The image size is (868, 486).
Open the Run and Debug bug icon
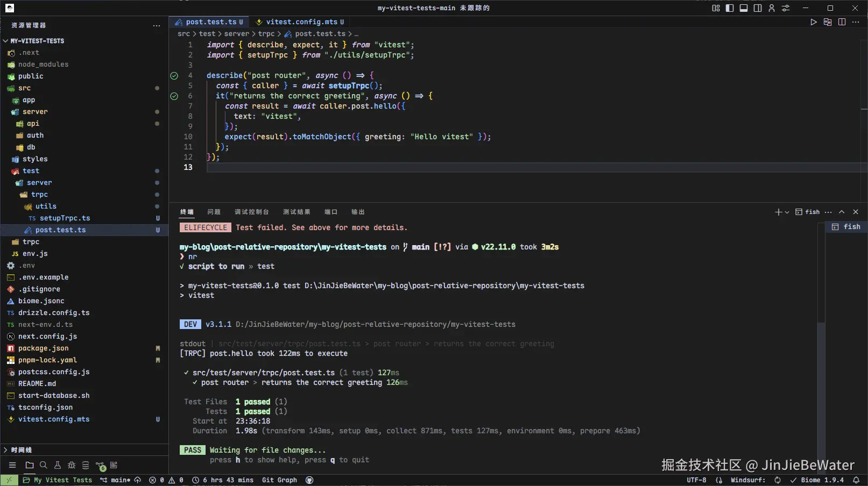[x=72, y=465]
